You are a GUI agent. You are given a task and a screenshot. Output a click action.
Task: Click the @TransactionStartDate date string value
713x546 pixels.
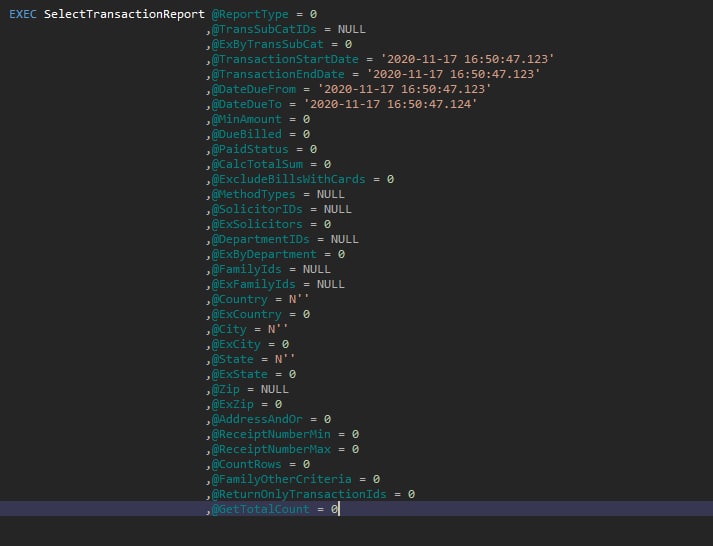(467, 59)
